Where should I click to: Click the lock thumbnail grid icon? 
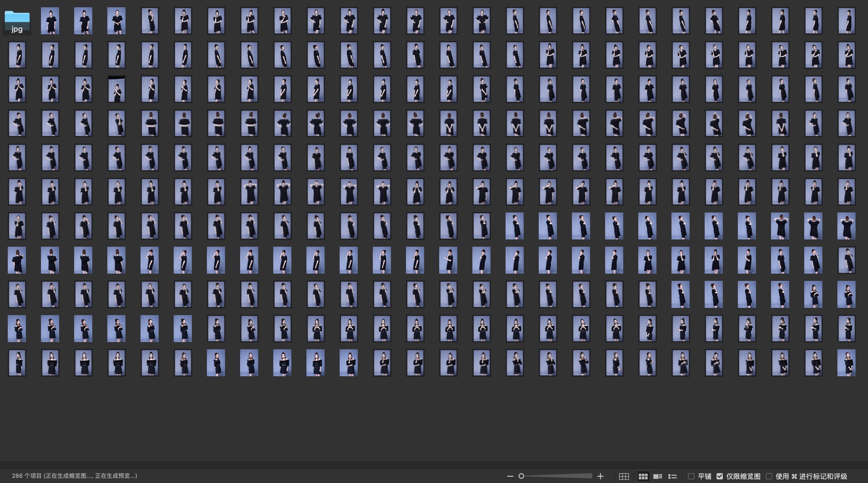pyautogui.click(x=624, y=476)
